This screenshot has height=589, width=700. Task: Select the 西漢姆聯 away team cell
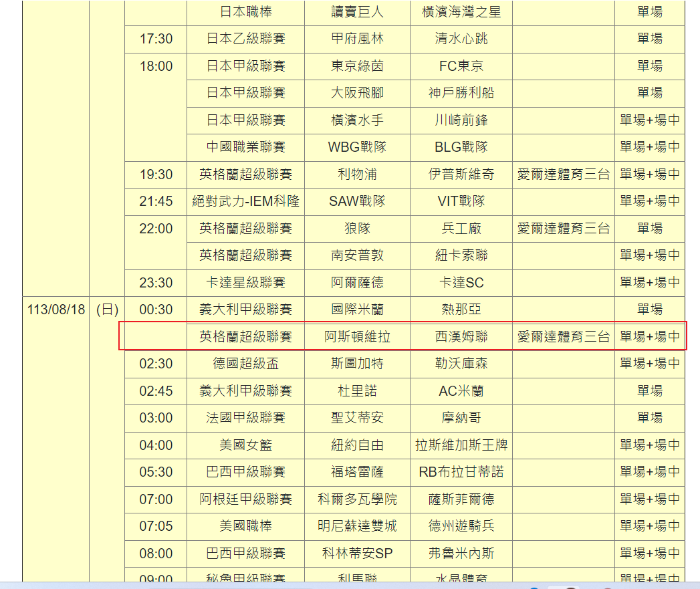coord(461,336)
